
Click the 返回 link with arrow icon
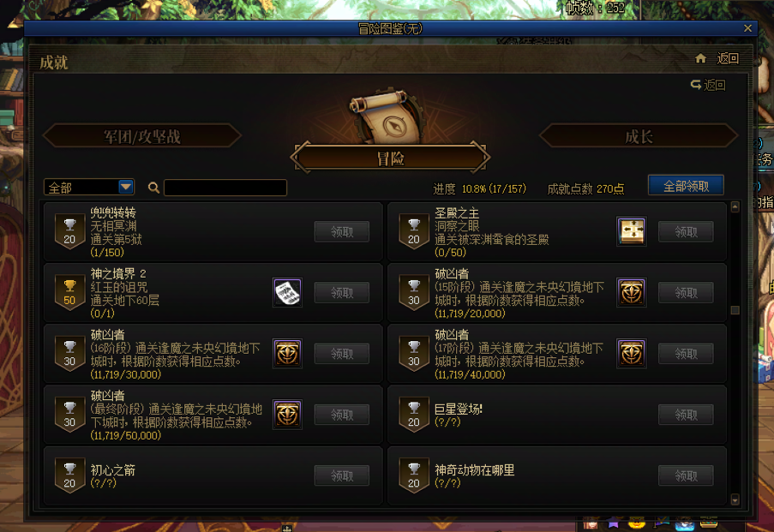point(708,85)
